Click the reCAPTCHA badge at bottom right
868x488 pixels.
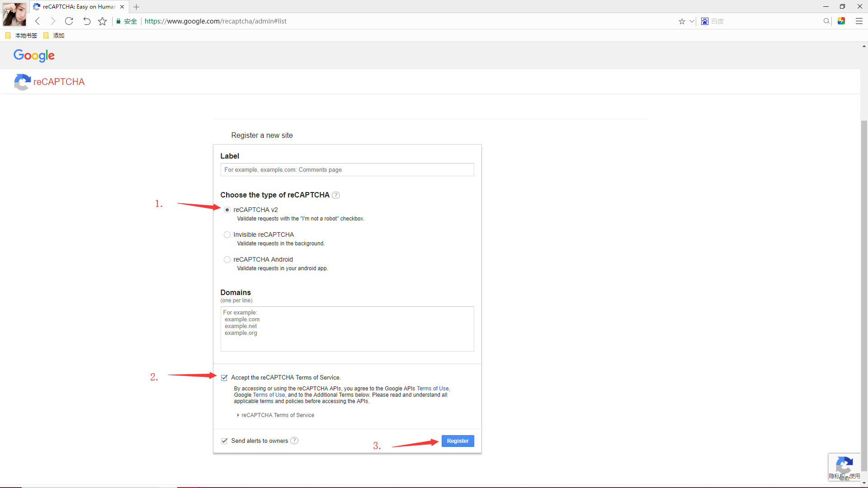[844, 467]
